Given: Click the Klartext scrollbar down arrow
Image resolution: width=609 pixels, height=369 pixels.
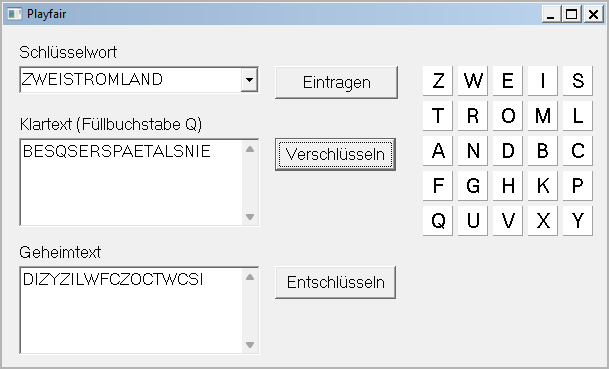Looking at the screenshot, I should click(x=250, y=216).
